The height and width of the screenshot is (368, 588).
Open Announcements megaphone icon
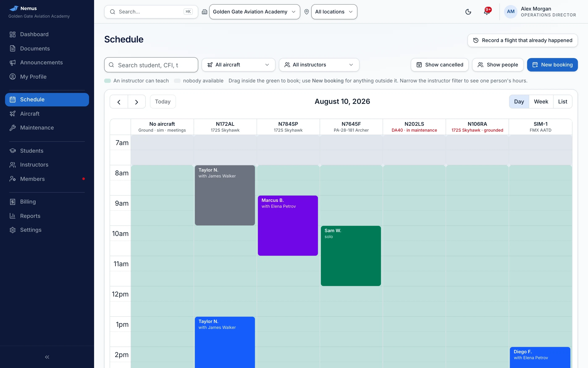point(13,62)
